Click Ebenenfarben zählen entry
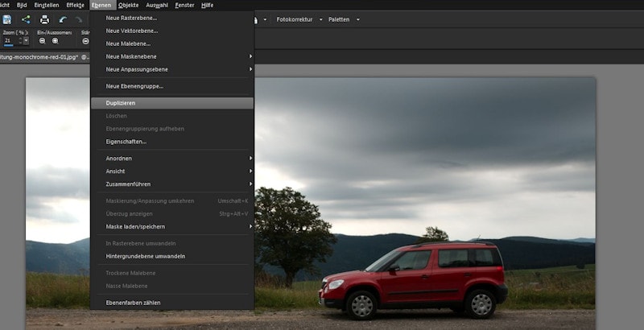Viewport: 644px width, 330px height. tap(133, 303)
